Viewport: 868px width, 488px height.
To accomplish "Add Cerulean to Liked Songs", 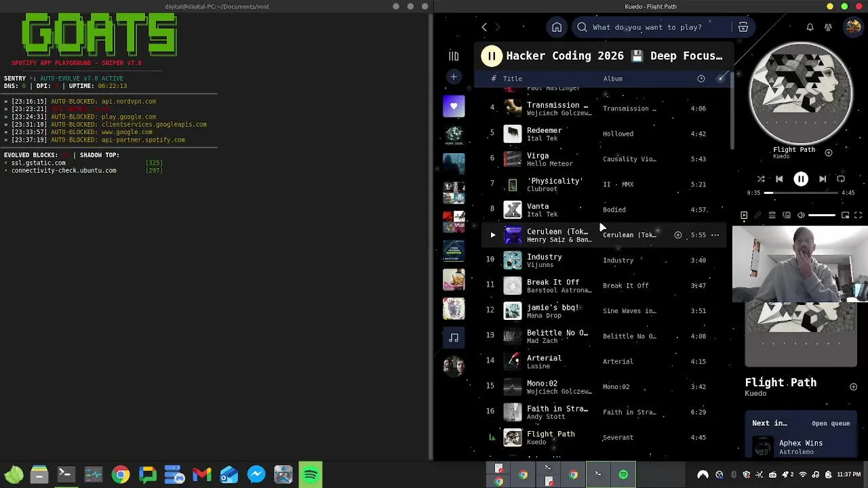I will [x=677, y=235].
